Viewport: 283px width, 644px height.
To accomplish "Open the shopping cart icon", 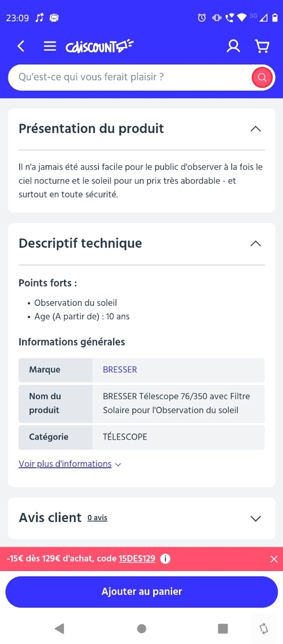I will click(x=262, y=46).
